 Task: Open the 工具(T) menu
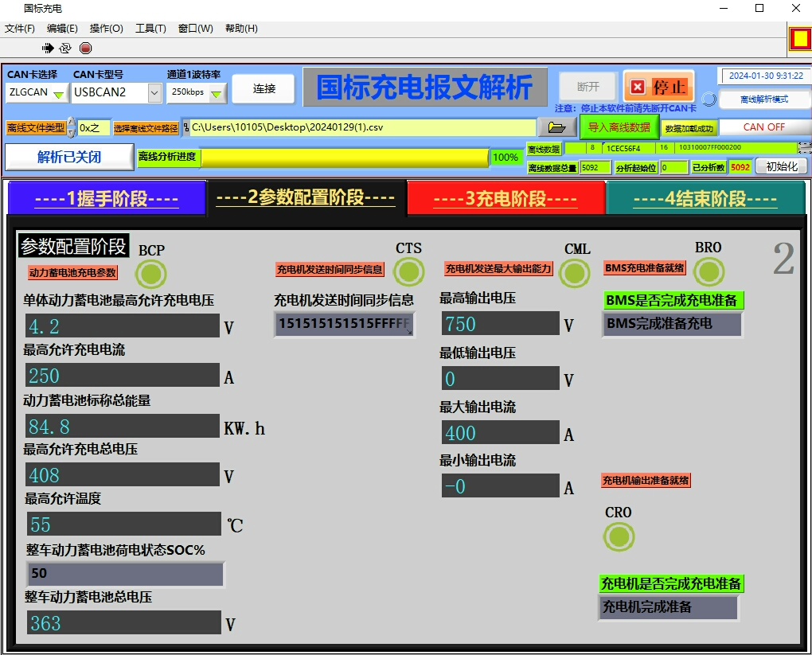point(150,29)
